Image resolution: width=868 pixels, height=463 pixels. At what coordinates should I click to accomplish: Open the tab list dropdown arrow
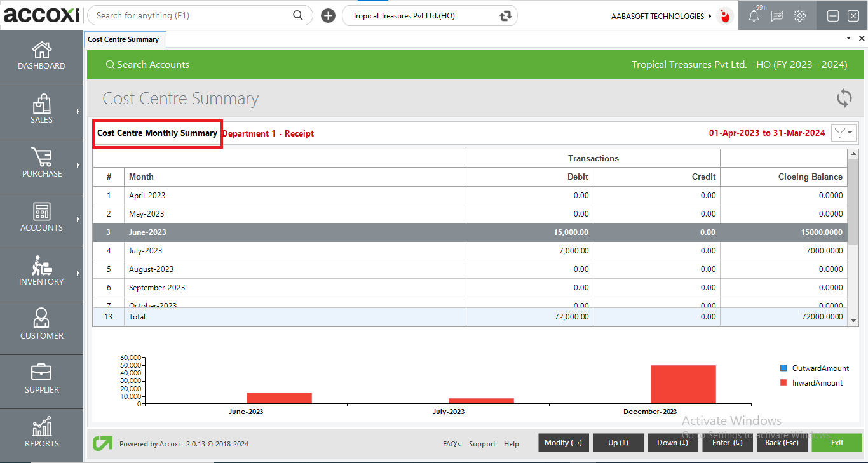848,38
